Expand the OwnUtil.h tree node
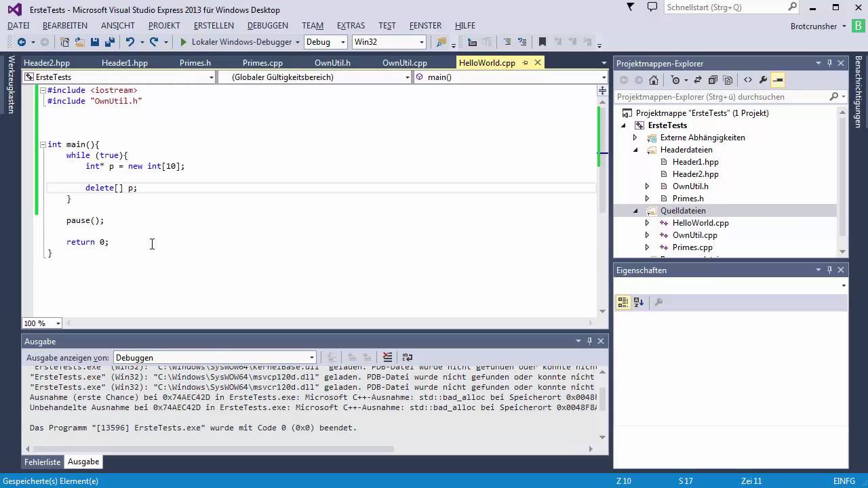Viewport: 868px width, 488px height. [x=647, y=186]
